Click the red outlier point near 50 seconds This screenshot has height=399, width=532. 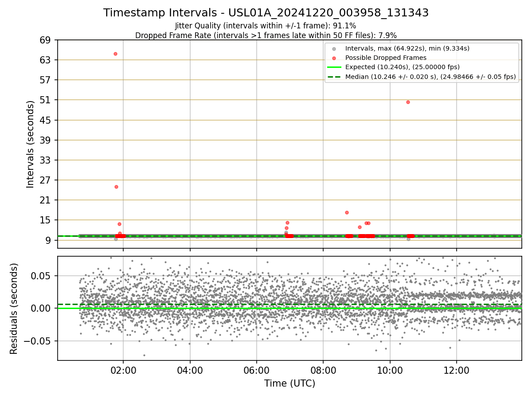point(408,102)
